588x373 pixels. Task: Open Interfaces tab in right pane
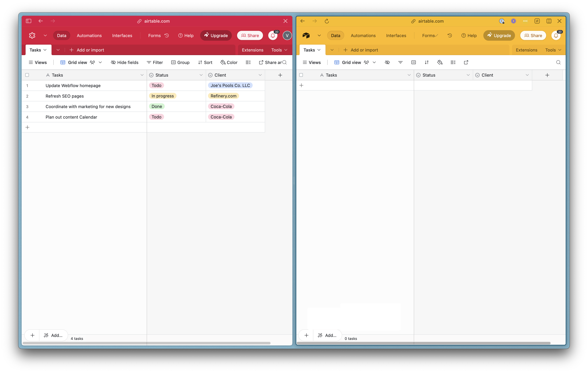[x=396, y=36]
